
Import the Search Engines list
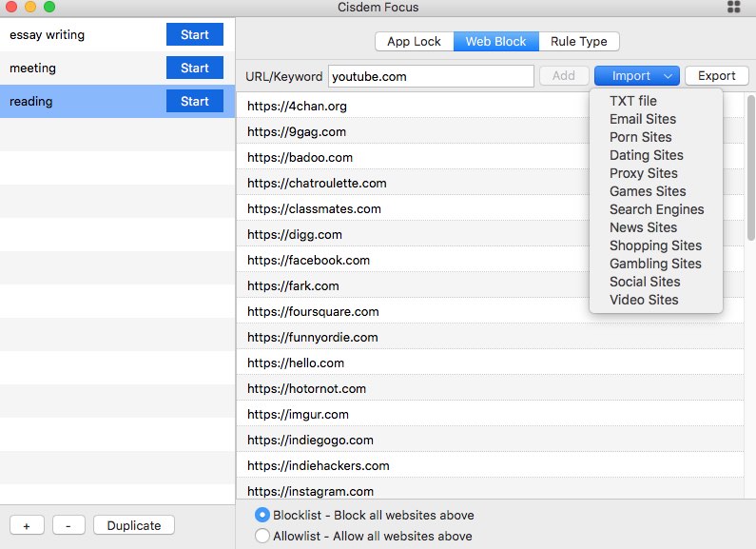pos(657,209)
